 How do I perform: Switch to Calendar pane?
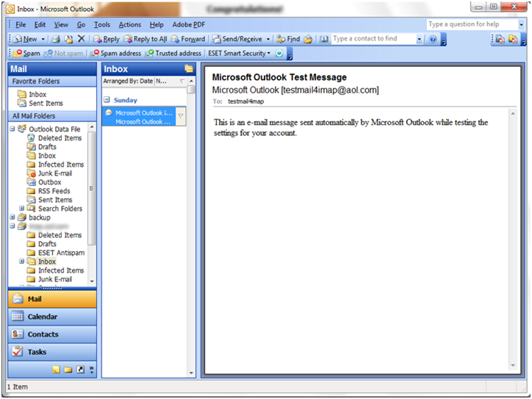click(x=52, y=317)
